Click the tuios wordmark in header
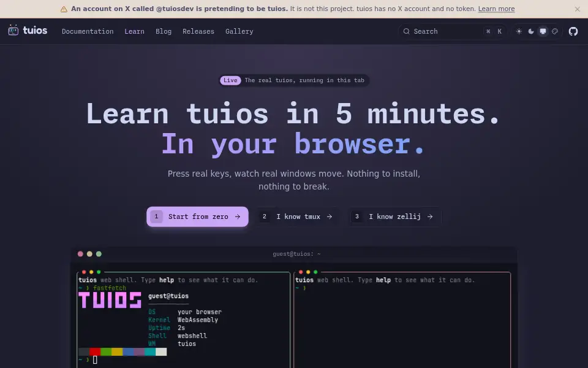This screenshot has width=588, height=368. 36,31
